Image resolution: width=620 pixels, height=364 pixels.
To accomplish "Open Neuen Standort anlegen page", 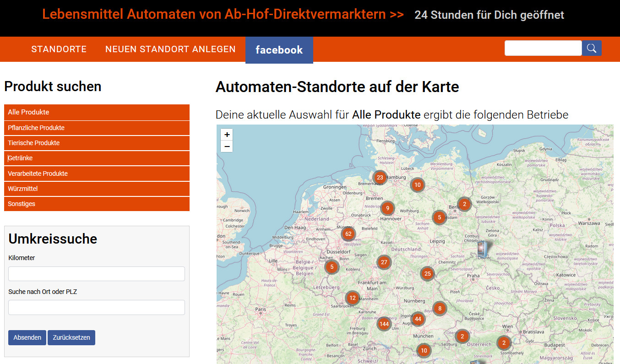I will pyautogui.click(x=170, y=49).
